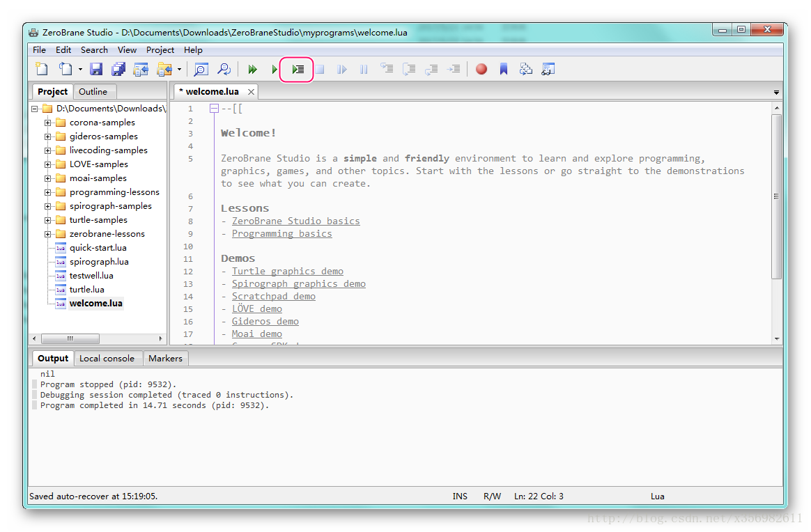Follow the Turtle graphics demo link
Image resolution: width=811 pixels, height=532 pixels.
click(287, 271)
